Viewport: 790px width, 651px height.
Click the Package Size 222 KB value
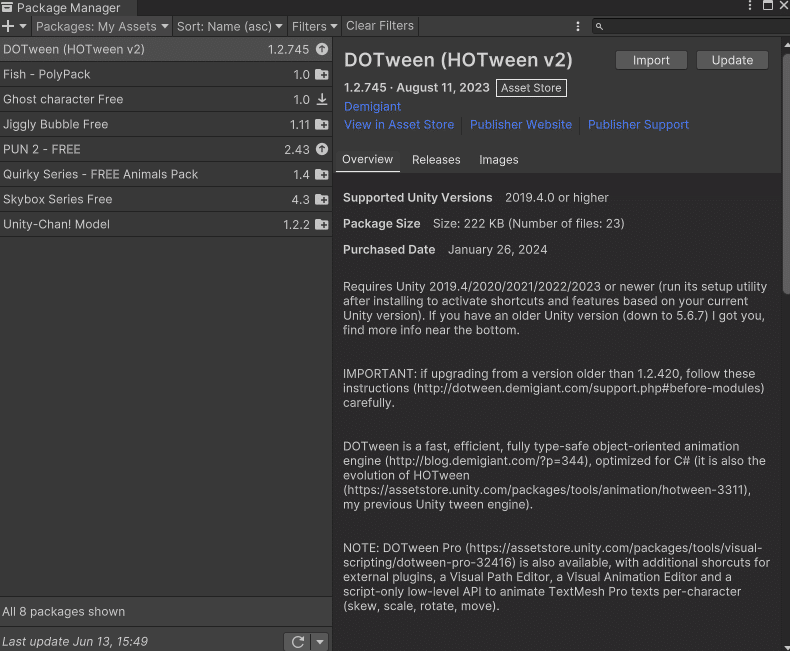[x=529, y=224]
